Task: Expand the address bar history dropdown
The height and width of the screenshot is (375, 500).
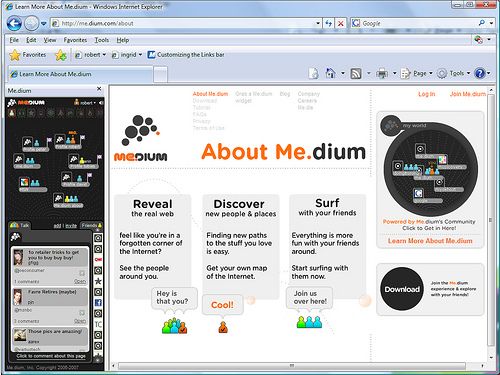Action: [x=318, y=23]
